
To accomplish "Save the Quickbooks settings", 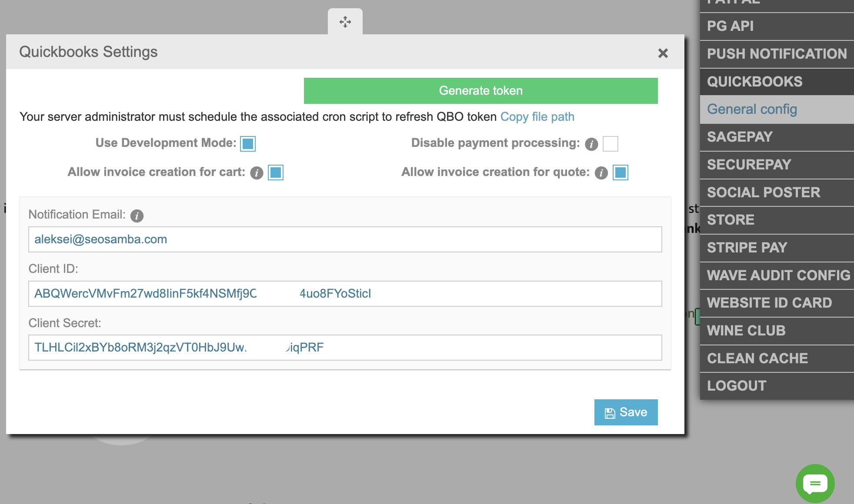I will coord(626,412).
